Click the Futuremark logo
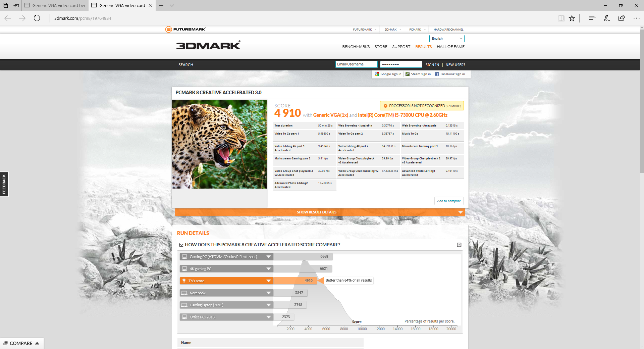 pyautogui.click(x=185, y=29)
